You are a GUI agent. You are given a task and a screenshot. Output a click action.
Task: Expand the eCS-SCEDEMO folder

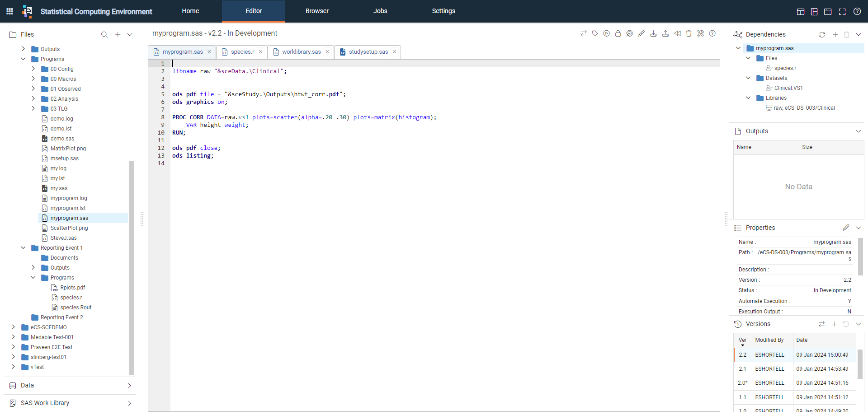point(13,327)
